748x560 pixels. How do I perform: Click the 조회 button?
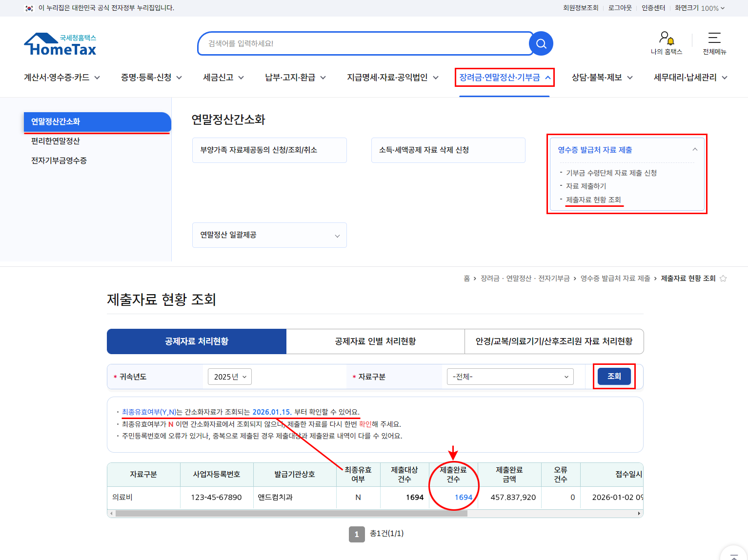(614, 376)
